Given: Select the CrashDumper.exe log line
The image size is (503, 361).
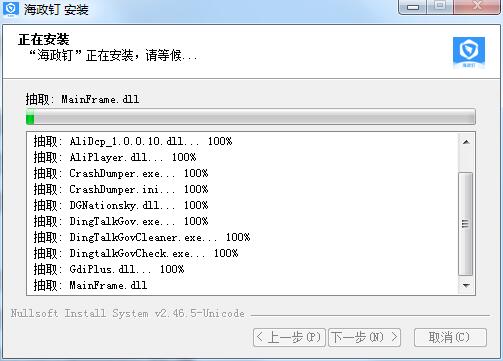Looking at the screenshot, I should 121,173.
